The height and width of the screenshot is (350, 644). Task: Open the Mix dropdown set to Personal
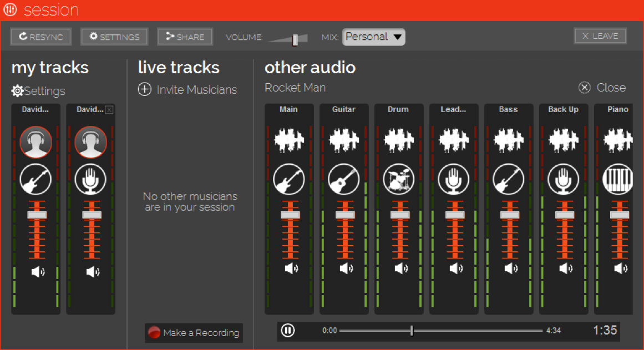click(x=373, y=37)
